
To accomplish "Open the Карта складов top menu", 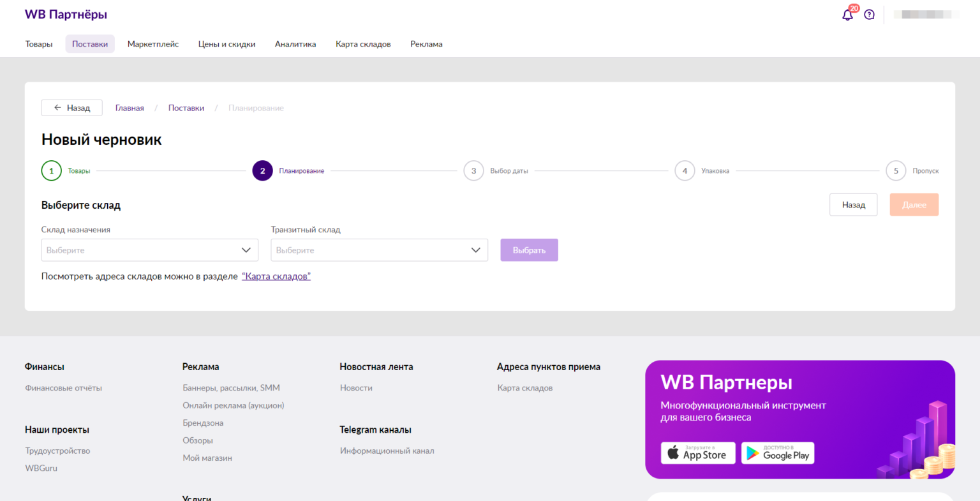I will (x=363, y=44).
